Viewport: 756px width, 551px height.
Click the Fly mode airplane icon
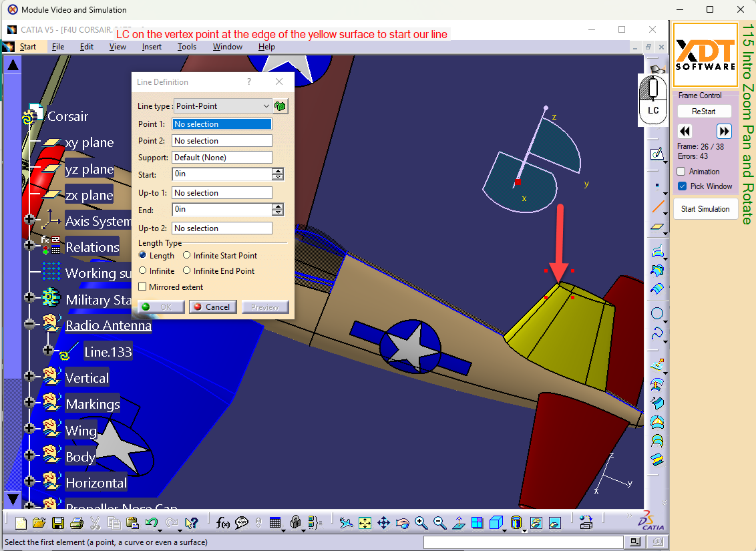tap(346, 523)
